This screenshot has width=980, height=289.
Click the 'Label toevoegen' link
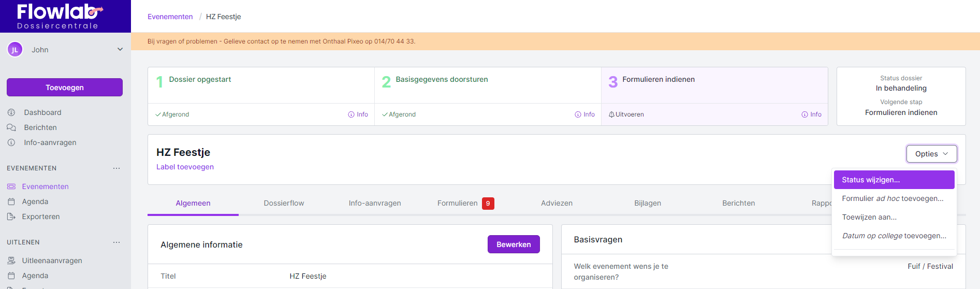point(185,167)
